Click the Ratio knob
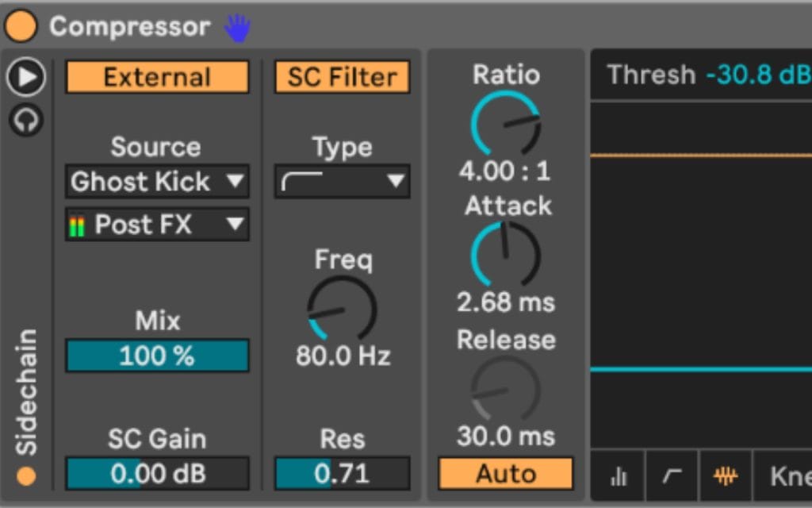The width and height of the screenshot is (812, 508). 506,124
